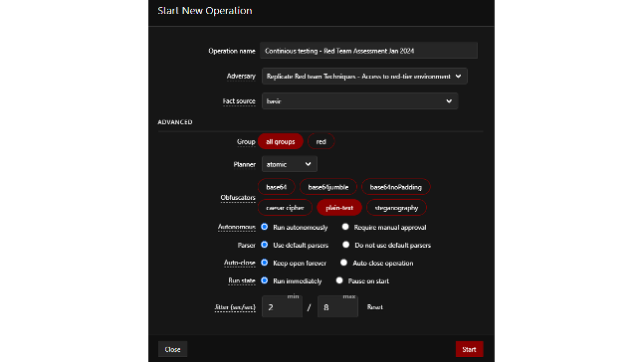Click the Fact source label
Viewport: 644px width, 362px height.
[239, 101]
